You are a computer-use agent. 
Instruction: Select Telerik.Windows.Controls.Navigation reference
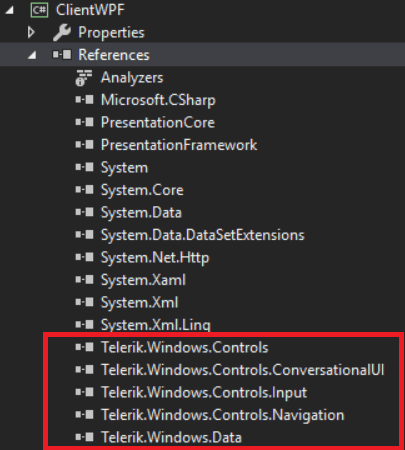pyautogui.click(x=223, y=415)
